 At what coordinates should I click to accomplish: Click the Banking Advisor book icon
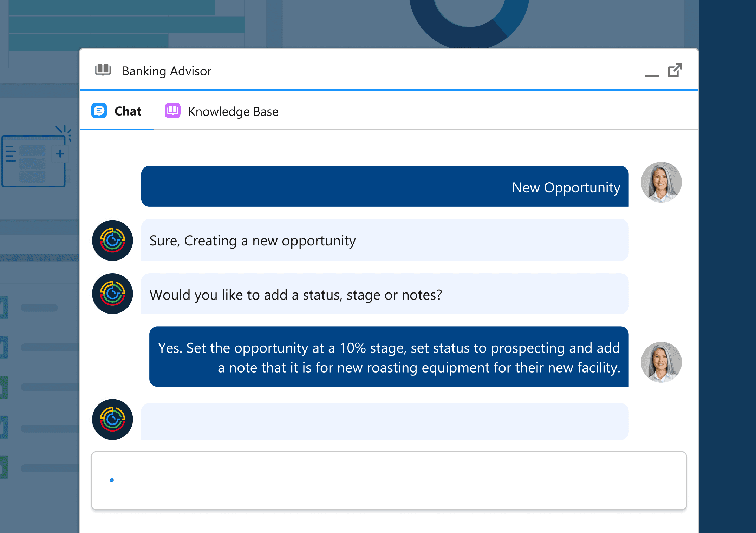[103, 70]
